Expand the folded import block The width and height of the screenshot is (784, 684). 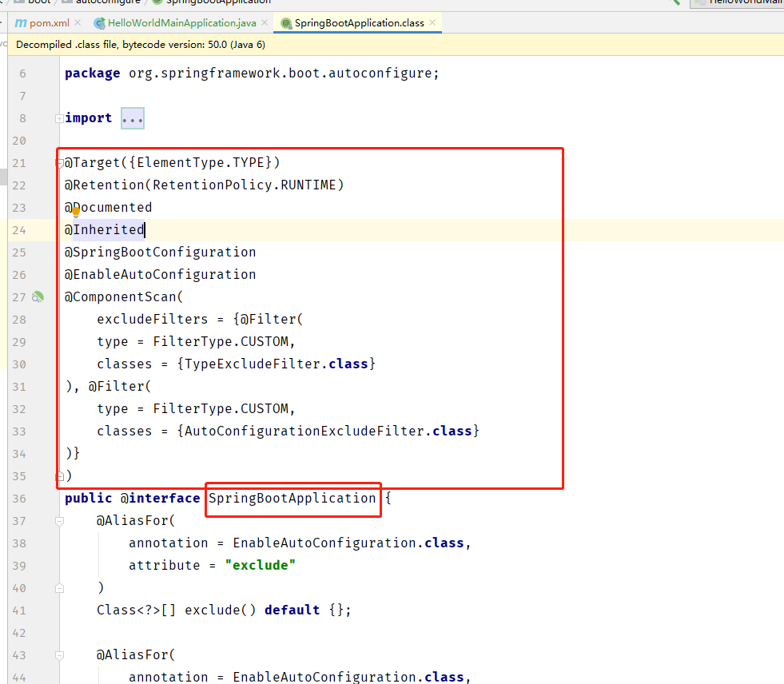(x=59, y=118)
